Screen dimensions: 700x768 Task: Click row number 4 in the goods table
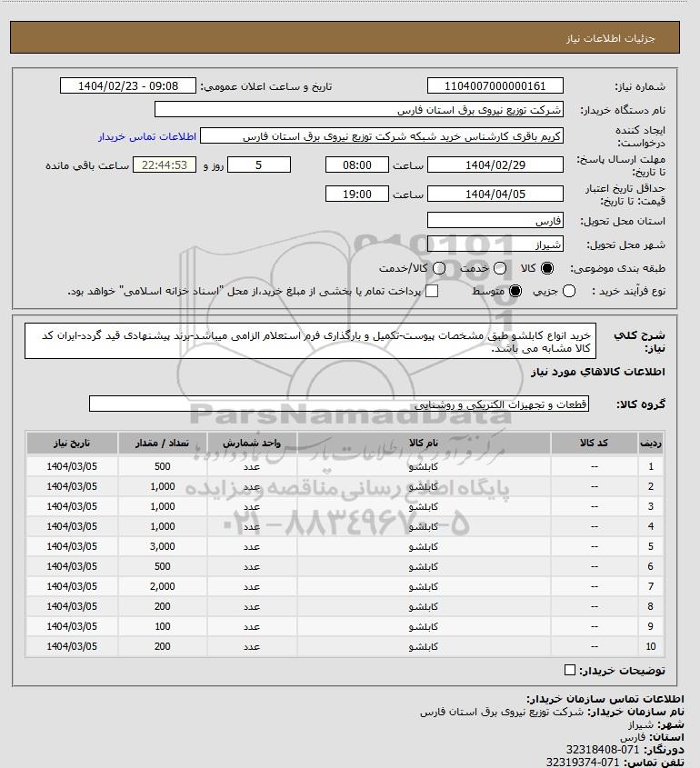coord(651,526)
